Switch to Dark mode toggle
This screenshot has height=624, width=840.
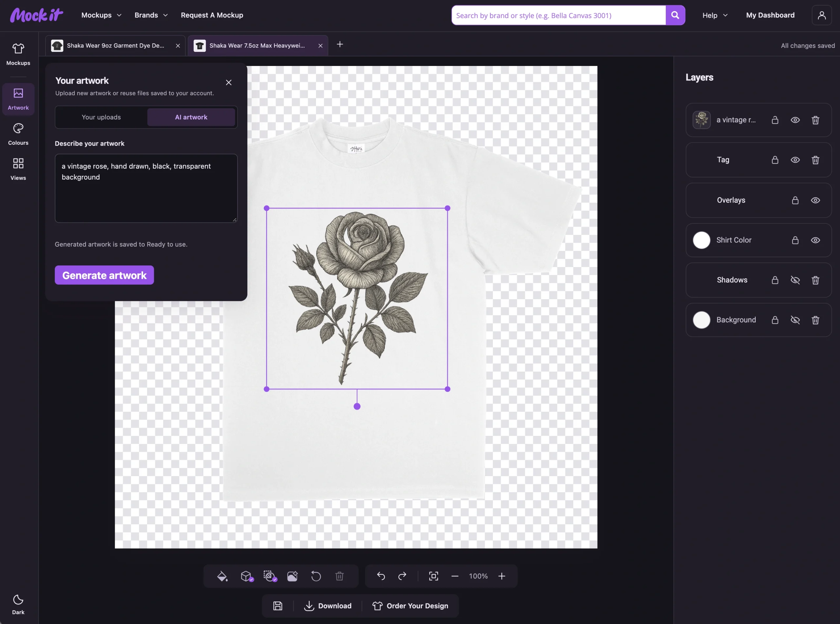[x=18, y=604]
